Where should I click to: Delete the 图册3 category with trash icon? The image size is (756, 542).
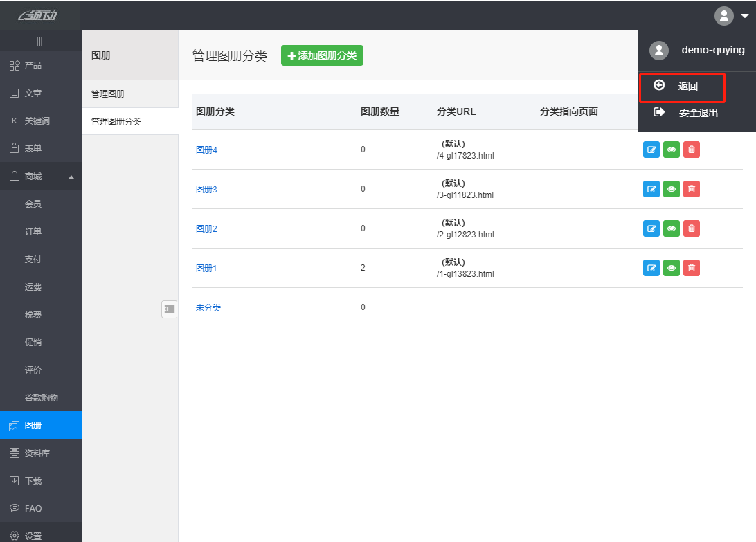691,189
